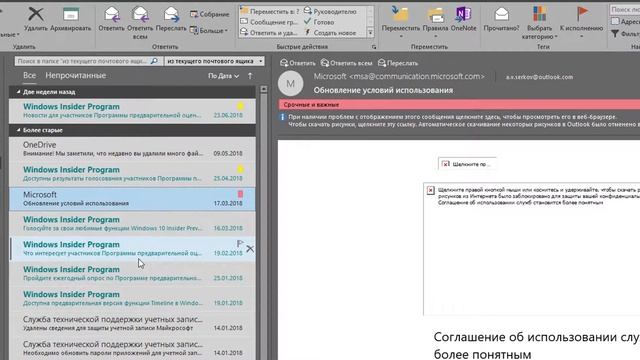
Task: Switch to the Непрочитанные tab
Action: [76, 76]
